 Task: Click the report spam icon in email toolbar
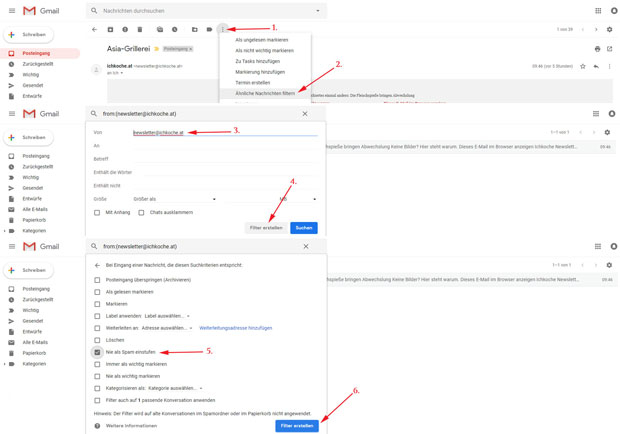(x=125, y=30)
